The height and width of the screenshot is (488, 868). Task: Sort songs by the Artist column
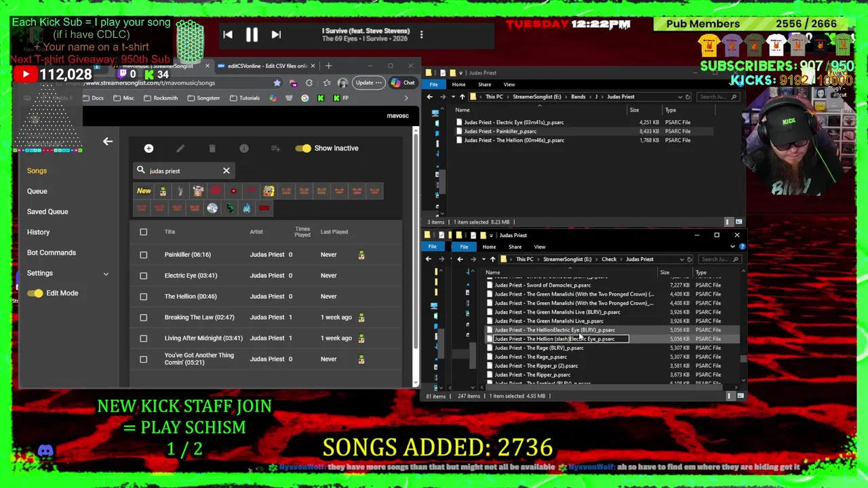coord(256,232)
